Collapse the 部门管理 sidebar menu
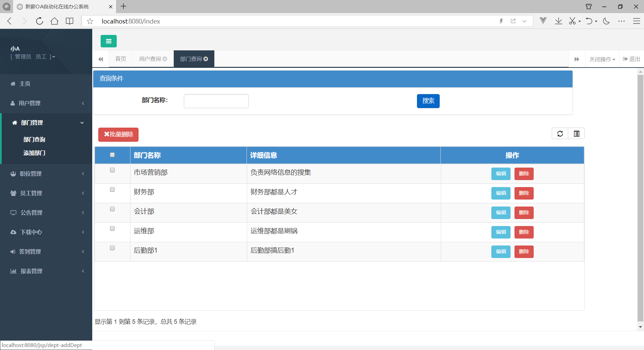The width and height of the screenshot is (644, 350). [x=47, y=123]
